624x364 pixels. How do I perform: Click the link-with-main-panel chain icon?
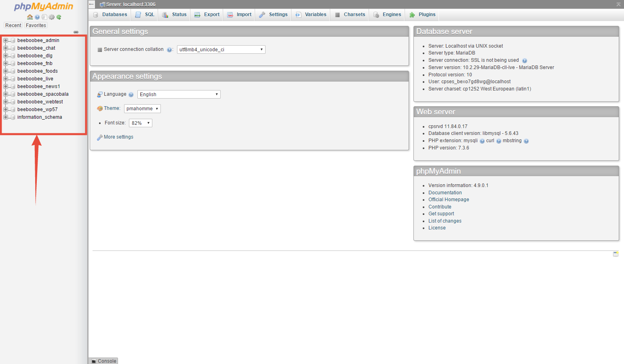[76, 32]
